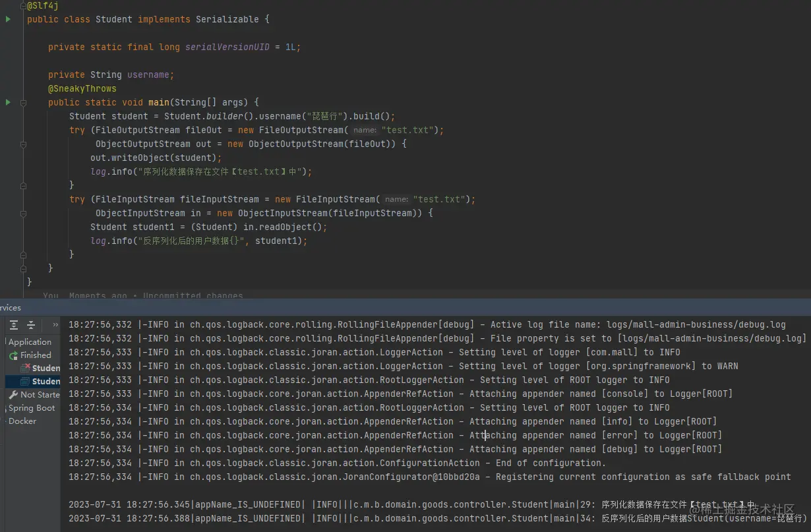
Task: Select the Spring Boot node
Action: pos(32,407)
